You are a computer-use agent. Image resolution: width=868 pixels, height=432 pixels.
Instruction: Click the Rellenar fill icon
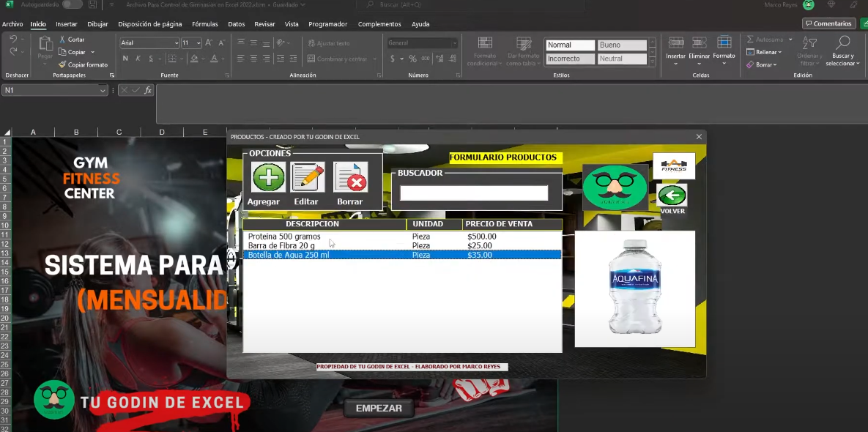pos(750,52)
